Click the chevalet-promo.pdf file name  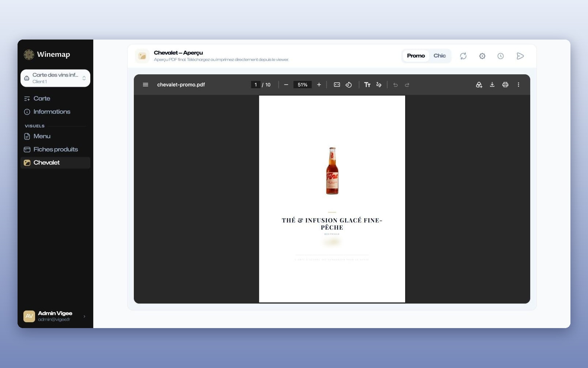[x=181, y=85]
